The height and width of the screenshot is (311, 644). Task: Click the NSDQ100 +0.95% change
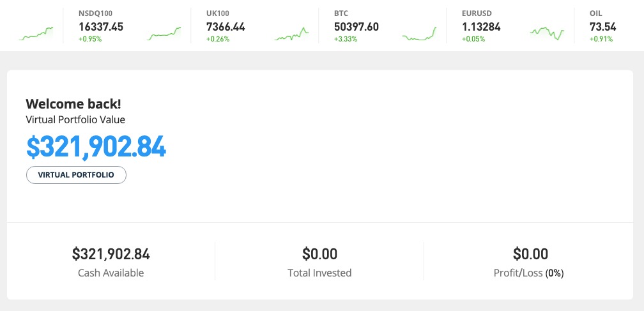[x=90, y=40]
